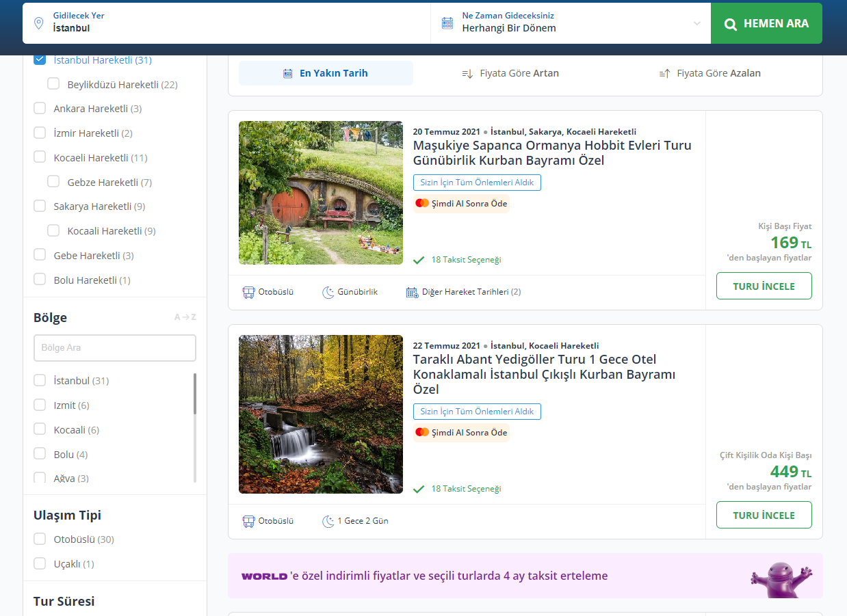Screen dimensions: 847x616
Task: Open the Hobbit house tour photo
Action: (x=321, y=193)
